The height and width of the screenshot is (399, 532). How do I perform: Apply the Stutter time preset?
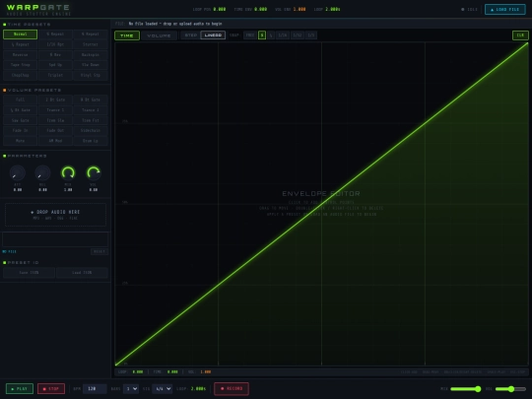91,44
